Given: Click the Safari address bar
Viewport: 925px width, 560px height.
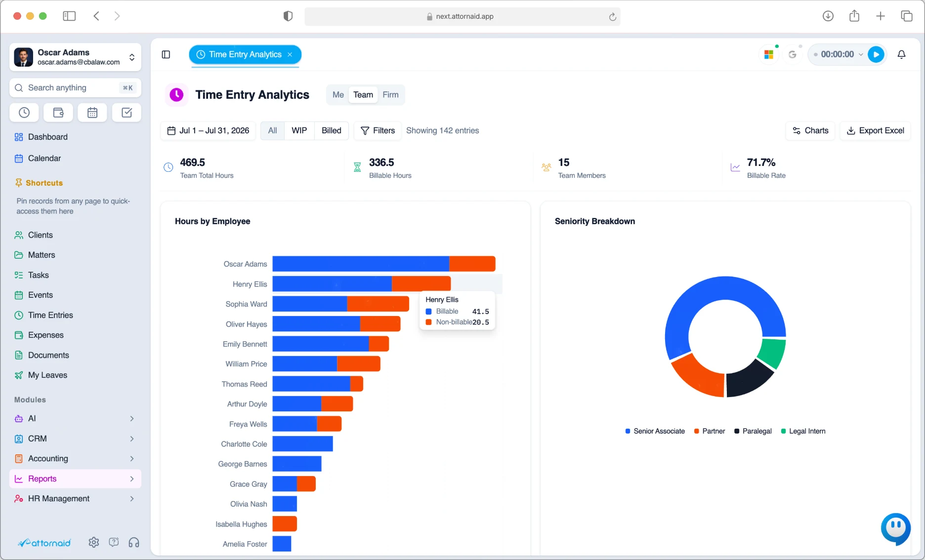Looking at the screenshot, I should click(x=462, y=16).
